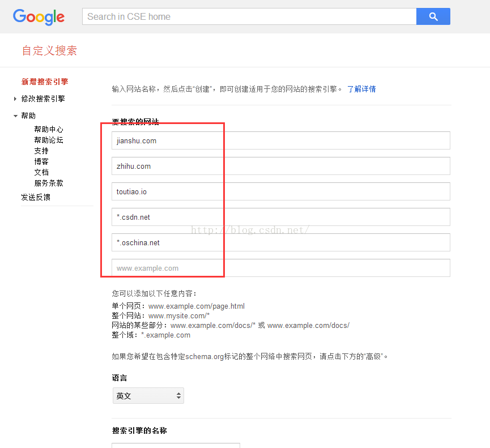
Task: Click the 搜索引擎的名称 input box
Action: pos(176,445)
